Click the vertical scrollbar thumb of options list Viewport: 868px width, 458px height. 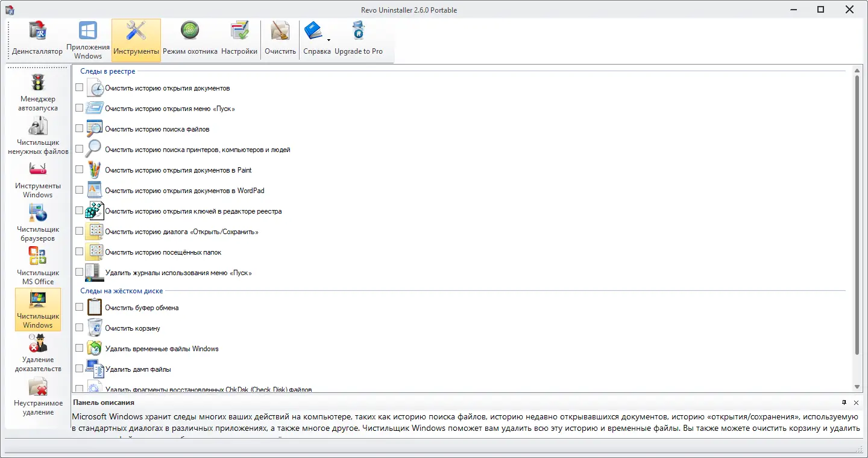(857, 215)
